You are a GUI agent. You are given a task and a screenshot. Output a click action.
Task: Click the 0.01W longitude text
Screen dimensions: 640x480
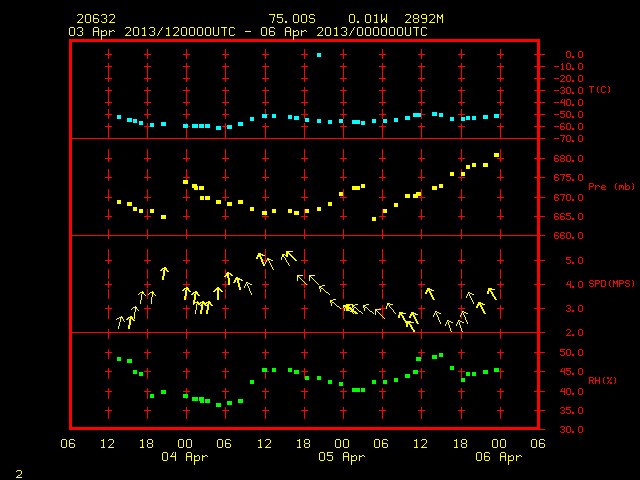click(x=368, y=19)
